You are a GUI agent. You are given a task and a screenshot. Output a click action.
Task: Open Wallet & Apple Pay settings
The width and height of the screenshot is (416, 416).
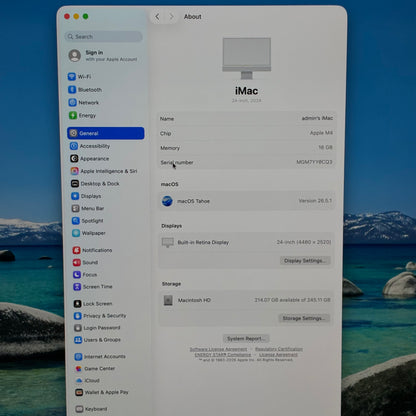102,392
